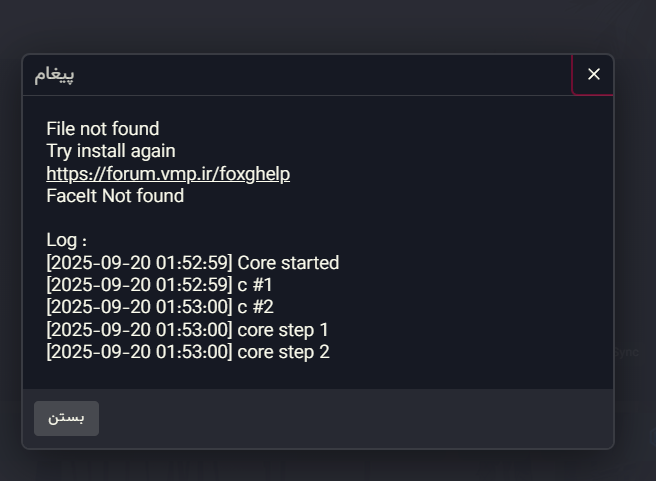Image resolution: width=656 pixels, height=481 pixels.
Task: Select the "FaceIt Not found" error line
Action: click(115, 196)
